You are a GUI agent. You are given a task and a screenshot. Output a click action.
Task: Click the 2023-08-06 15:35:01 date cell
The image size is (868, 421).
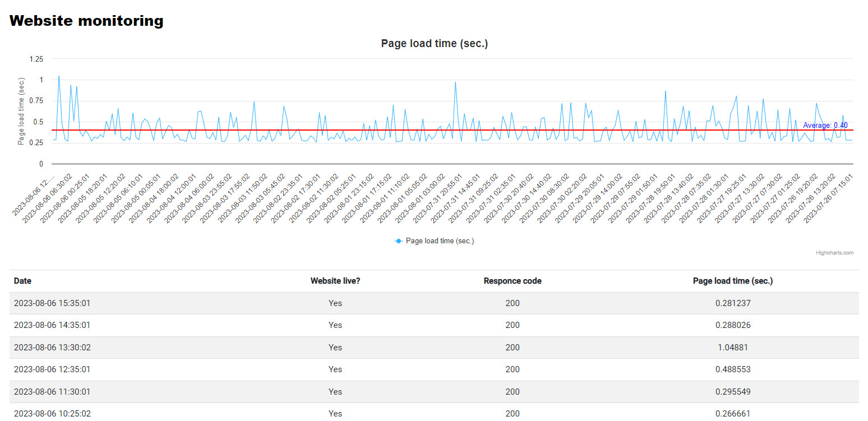click(52, 303)
